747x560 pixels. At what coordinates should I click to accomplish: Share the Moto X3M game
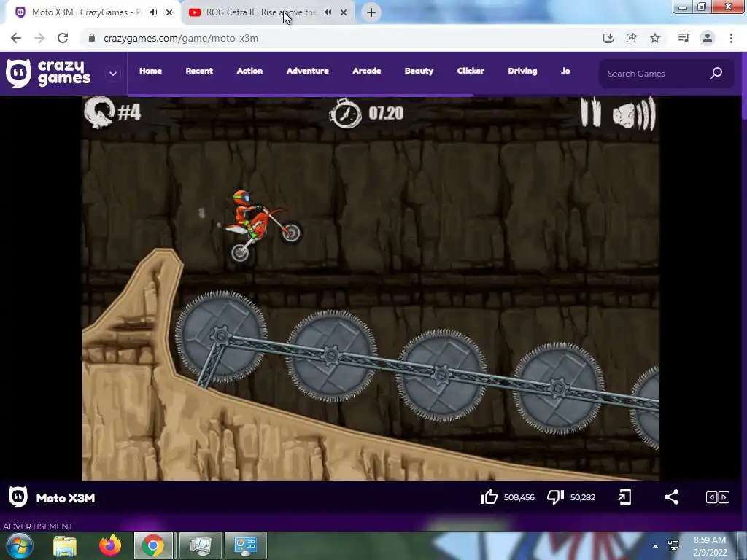[671, 497]
